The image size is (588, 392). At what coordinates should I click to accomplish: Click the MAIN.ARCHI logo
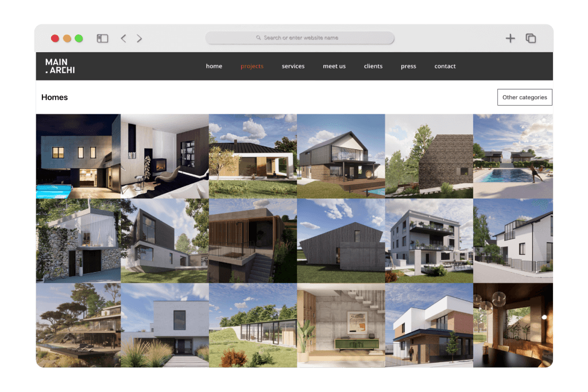coord(60,66)
